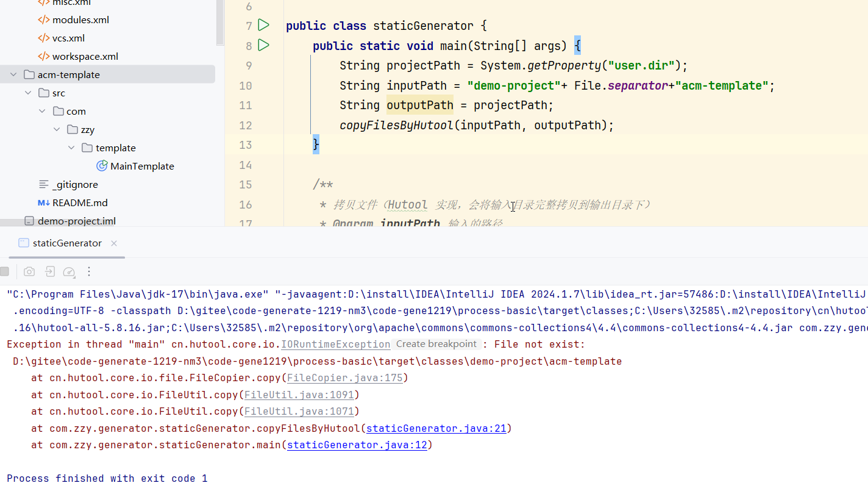
Task: Jump to staticGenerator.java:21 in stack trace
Action: click(436, 429)
